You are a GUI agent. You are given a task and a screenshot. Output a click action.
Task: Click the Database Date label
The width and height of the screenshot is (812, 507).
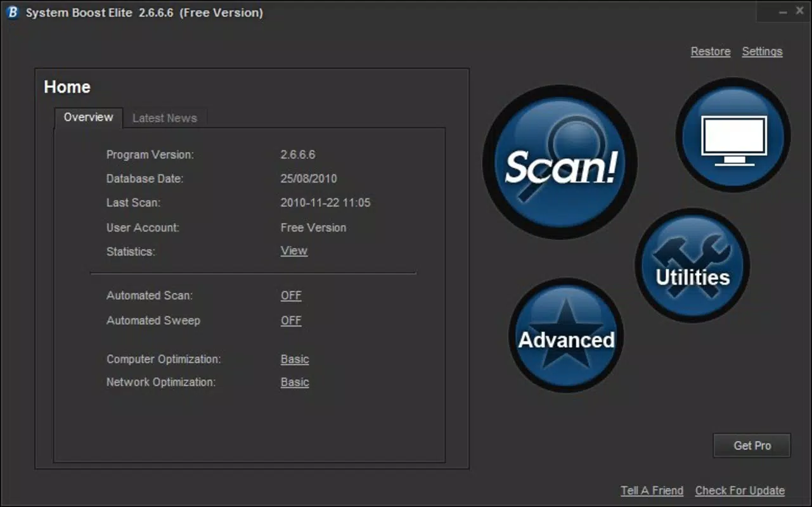(145, 179)
